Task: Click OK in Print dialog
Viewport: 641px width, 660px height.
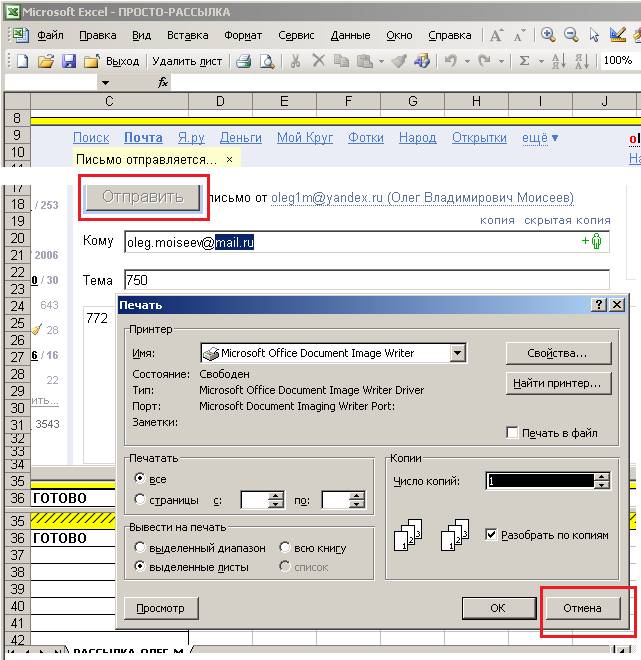Action: tap(498, 608)
